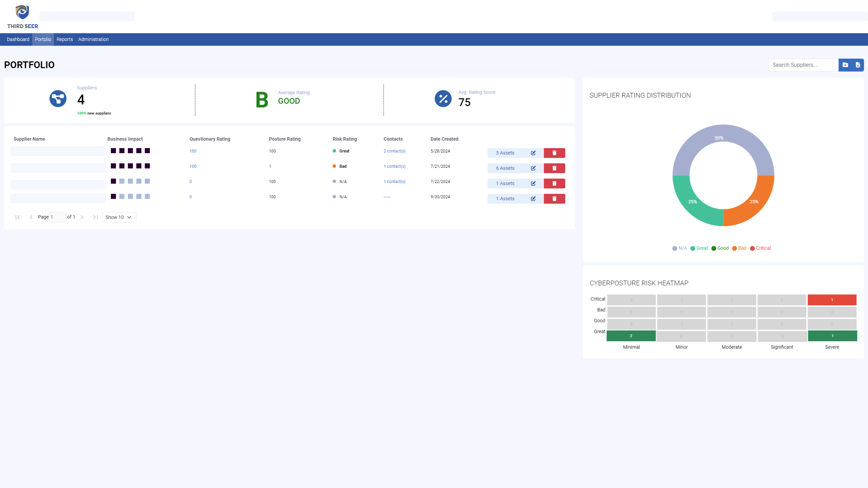This screenshot has width=868, height=488.
Task: Click the Suppliers count network icon
Action: [58, 99]
